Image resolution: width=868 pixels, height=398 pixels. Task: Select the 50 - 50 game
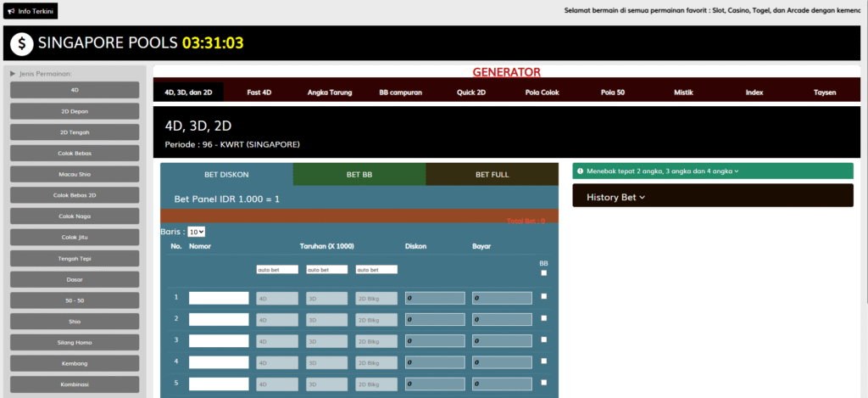[x=75, y=300]
